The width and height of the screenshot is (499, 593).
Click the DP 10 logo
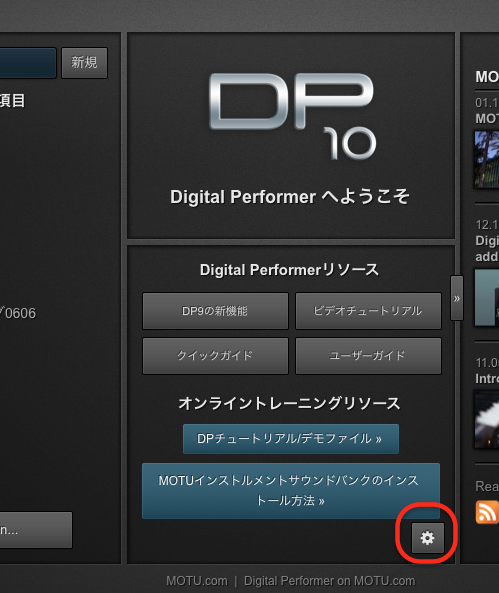(x=292, y=116)
